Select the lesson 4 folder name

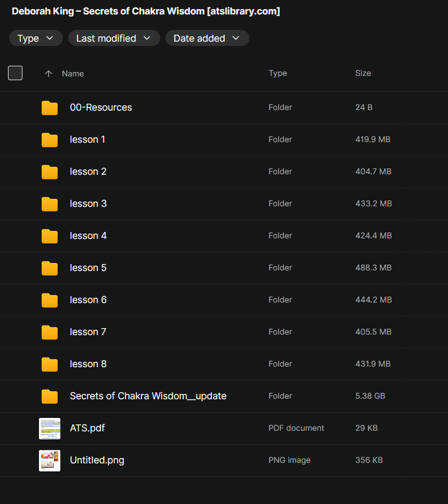[88, 236]
